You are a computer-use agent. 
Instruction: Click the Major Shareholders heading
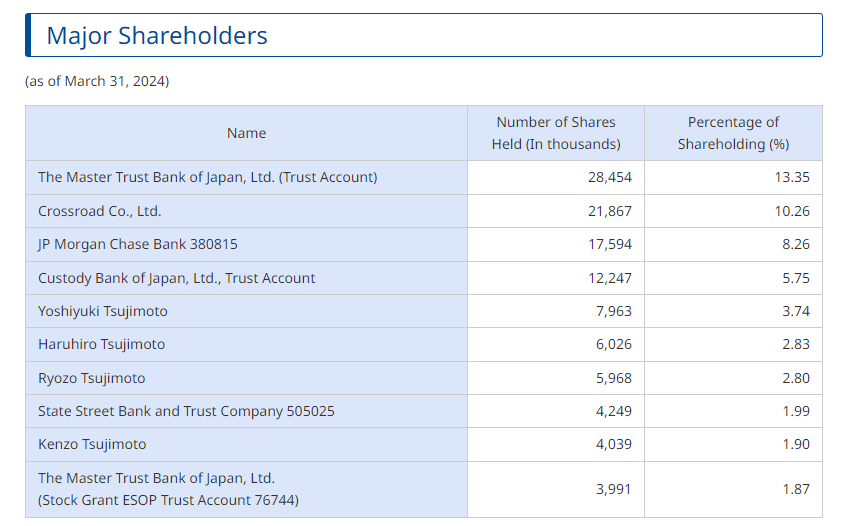coord(157,36)
